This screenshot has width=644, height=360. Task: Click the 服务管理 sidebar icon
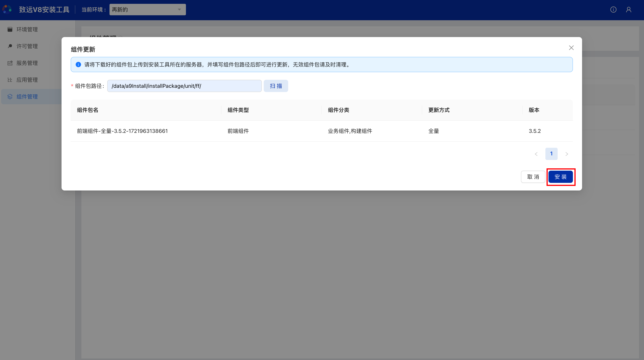(x=10, y=63)
